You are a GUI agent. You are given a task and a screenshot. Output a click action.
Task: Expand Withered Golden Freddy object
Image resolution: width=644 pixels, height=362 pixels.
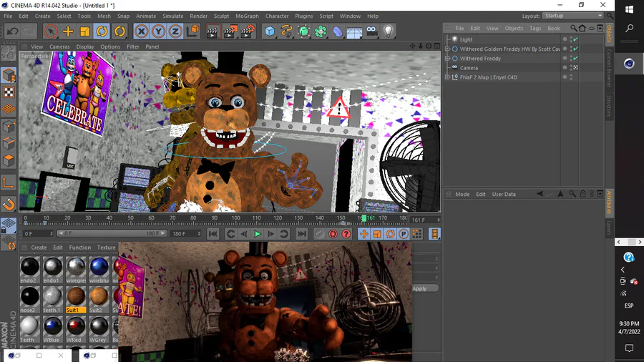pos(447,49)
